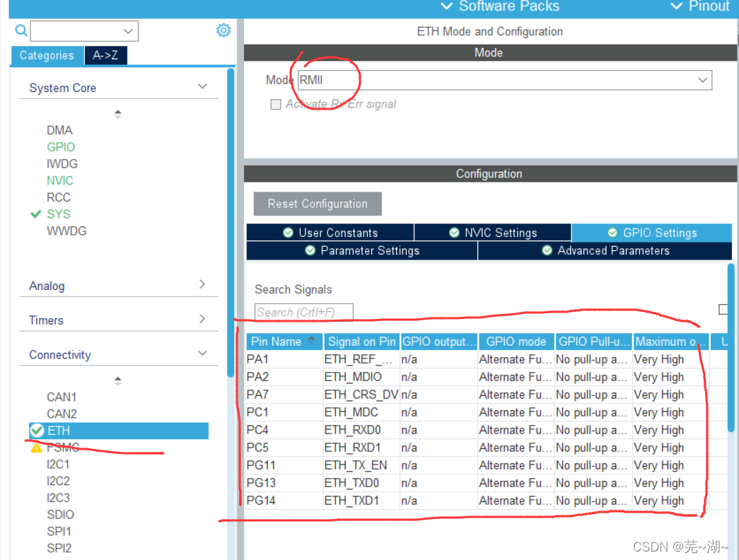Image resolution: width=739 pixels, height=560 pixels.
Task: Click collapse arrow under System Core
Action: point(118,114)
